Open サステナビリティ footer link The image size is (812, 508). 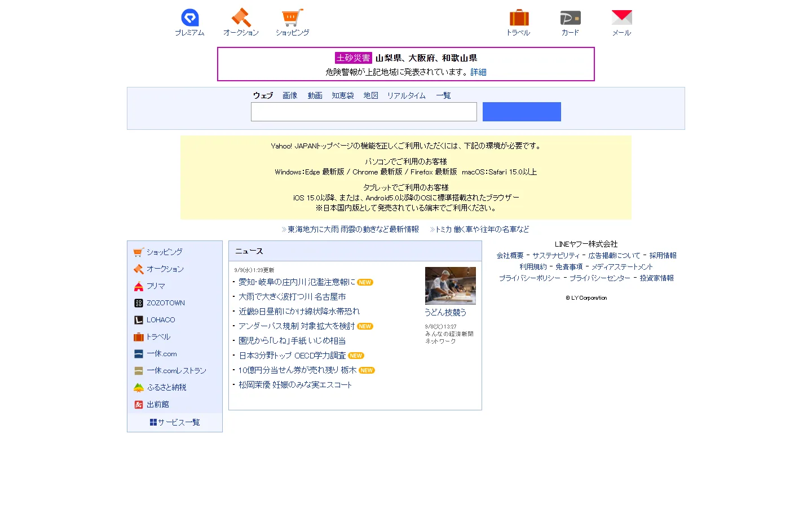tap(556, 256)
